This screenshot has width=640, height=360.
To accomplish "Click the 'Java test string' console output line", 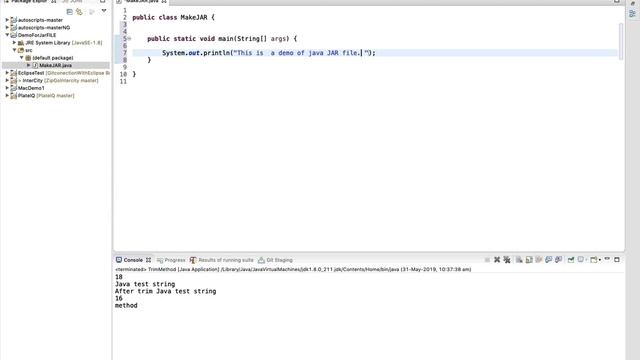I will (145, 284).
